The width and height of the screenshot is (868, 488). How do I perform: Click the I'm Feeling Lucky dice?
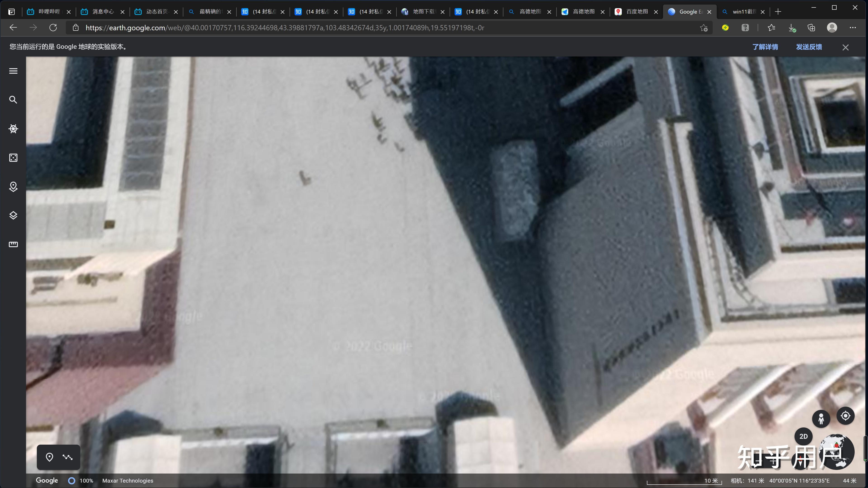pos(13,158)
